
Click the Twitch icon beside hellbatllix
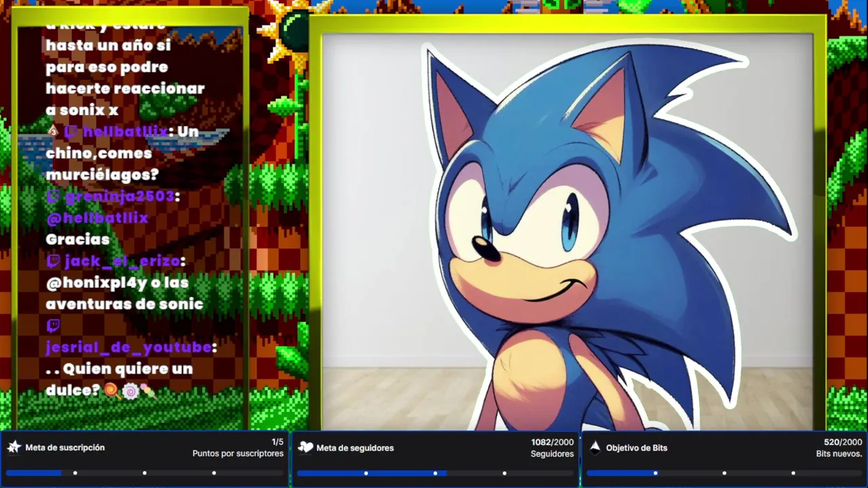[x=70, y=131]
